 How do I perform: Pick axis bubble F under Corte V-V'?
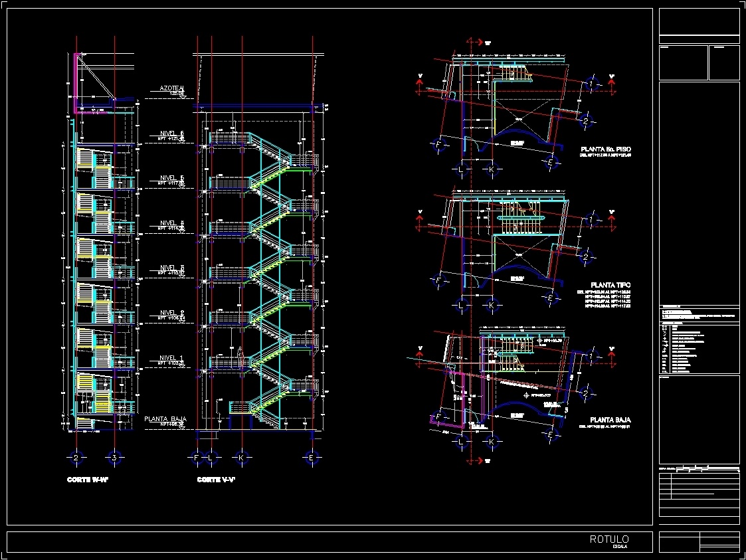pos(196,458)
